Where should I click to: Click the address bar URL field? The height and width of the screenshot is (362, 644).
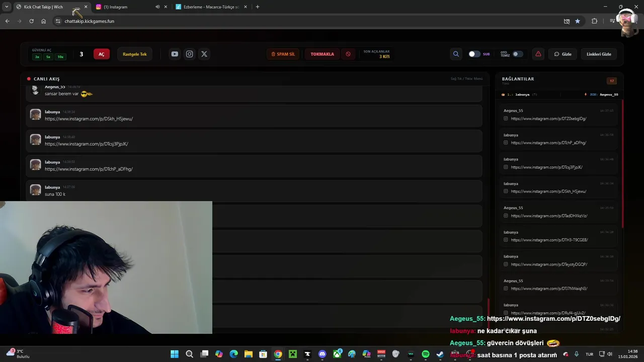(x=302, y=21)
